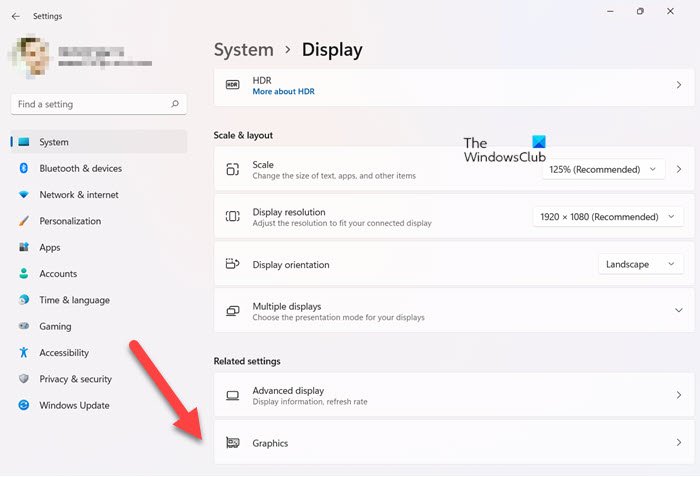This screenshot has width=700, height=477.
Task: Open Graphics via right chevron
Action: [679, 443]
